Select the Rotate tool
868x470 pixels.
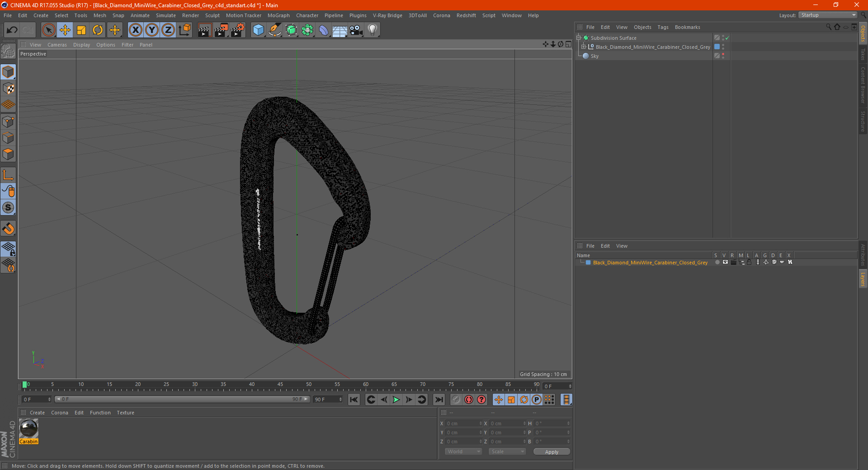click(98, 30)
